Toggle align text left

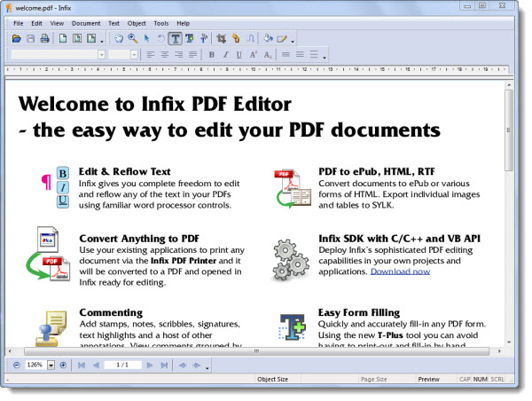coord(151,55)
